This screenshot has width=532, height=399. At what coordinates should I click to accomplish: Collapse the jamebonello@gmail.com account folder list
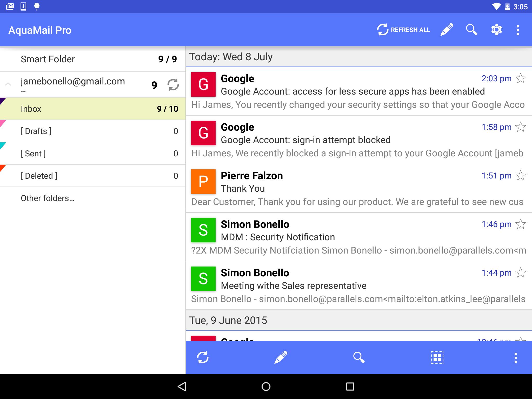[8, 84]
